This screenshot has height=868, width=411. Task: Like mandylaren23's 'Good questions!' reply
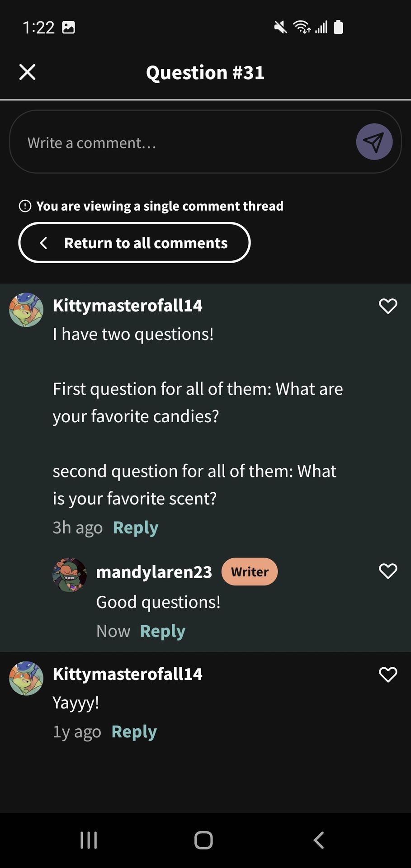click(388, 571)
